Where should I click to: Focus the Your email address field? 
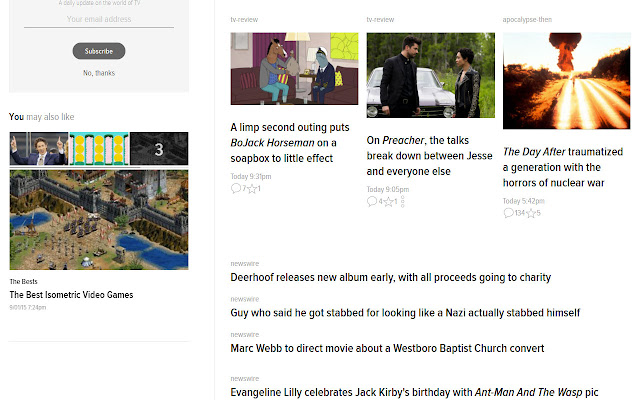[99, 19]
